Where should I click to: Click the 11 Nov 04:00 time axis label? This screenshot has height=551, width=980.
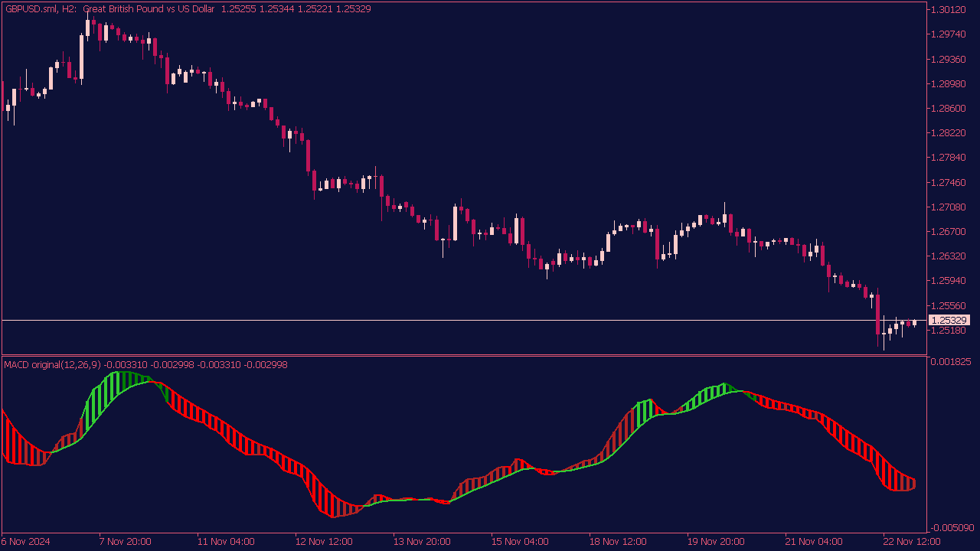226,541
